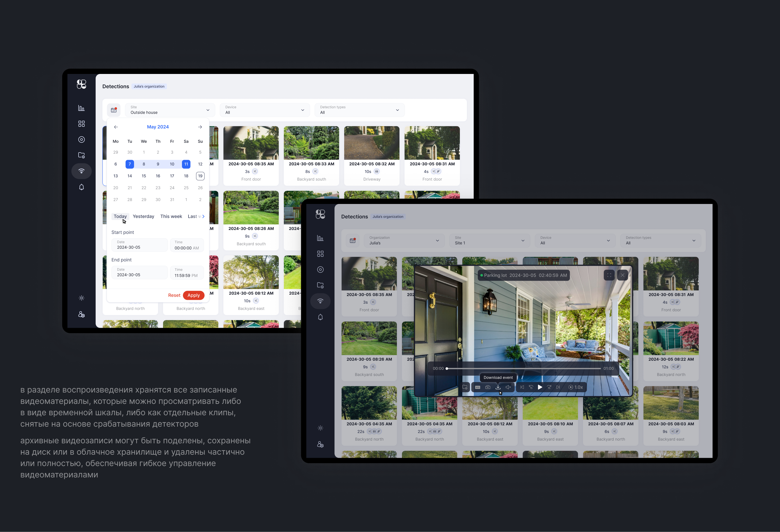Open the archive folder icon in player toolbar

[x=465, y=387]
